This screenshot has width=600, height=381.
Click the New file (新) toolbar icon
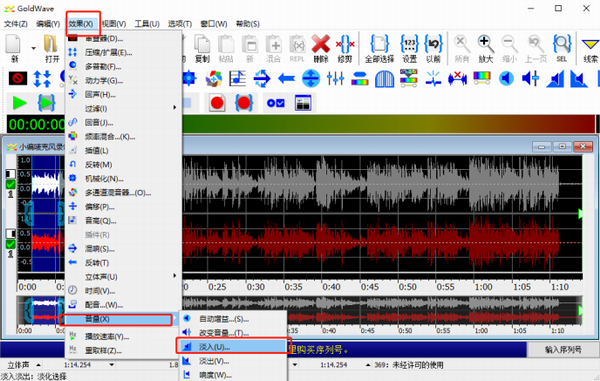click(x=13, y=48)
